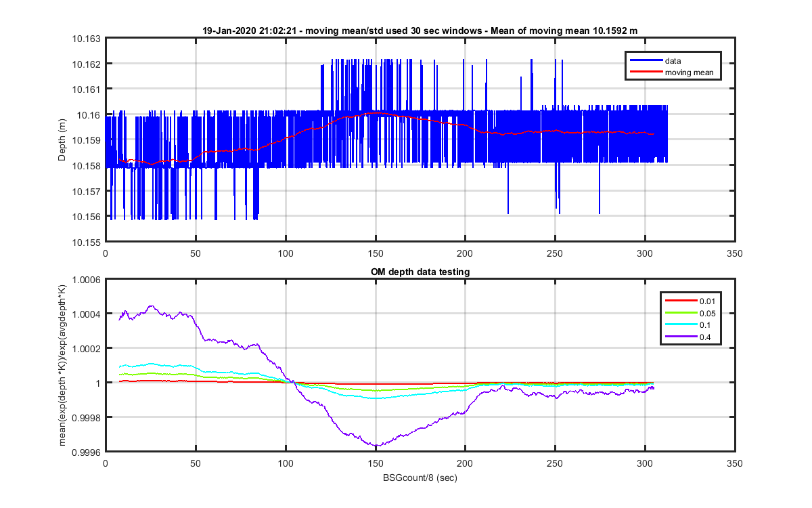The height and width of the screenshot is (508, 812).
Task: Select the '0.1' legend entry text
Action: [705, 324]
